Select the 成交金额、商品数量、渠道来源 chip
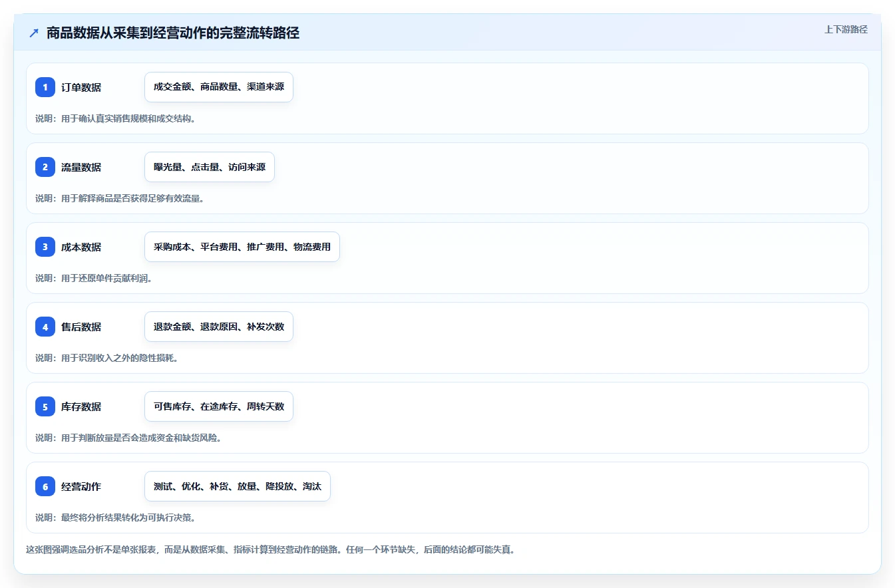 click(x=219, y=87)
